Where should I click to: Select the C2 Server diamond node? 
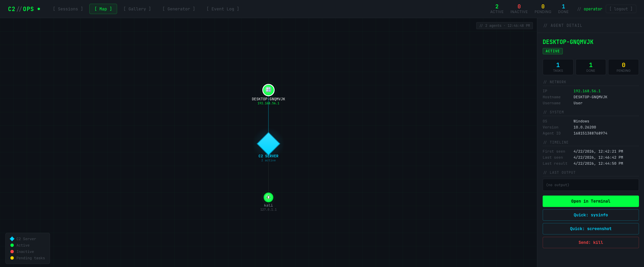coord(268,144)
